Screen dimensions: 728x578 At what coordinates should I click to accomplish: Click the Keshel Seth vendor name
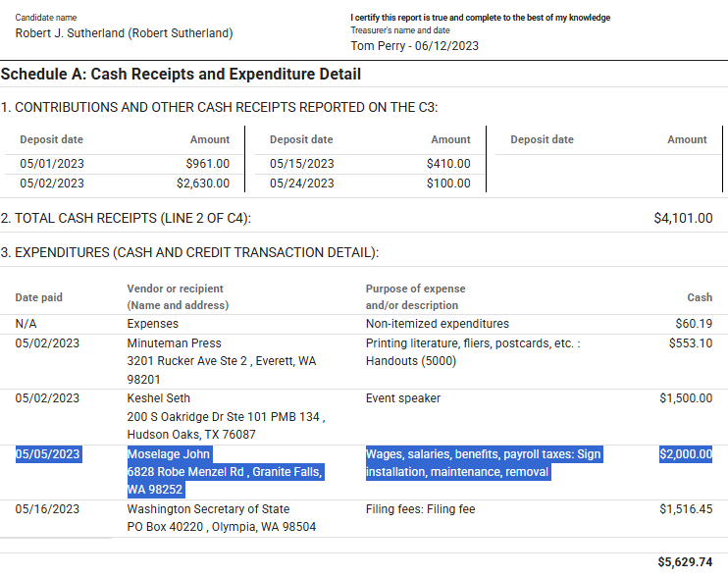tap(159, 398)
